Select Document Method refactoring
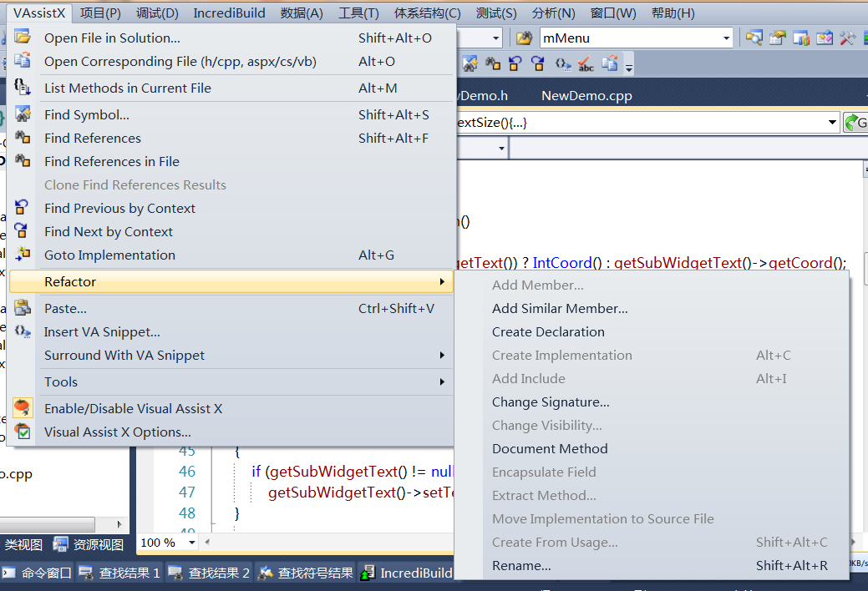The image size is (868, 591). [x=550, y=448]
